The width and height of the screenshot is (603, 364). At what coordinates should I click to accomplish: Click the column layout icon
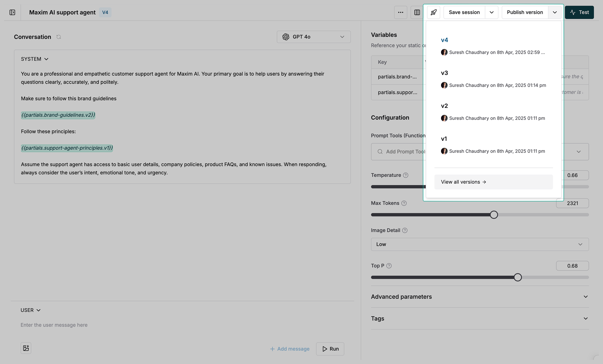(417, 12)
